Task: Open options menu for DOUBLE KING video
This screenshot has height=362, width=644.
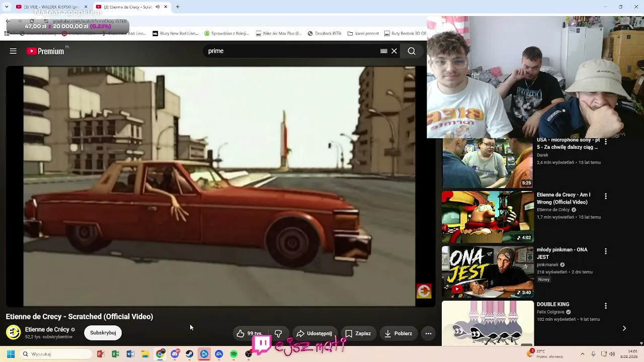Action: [606, 306]
